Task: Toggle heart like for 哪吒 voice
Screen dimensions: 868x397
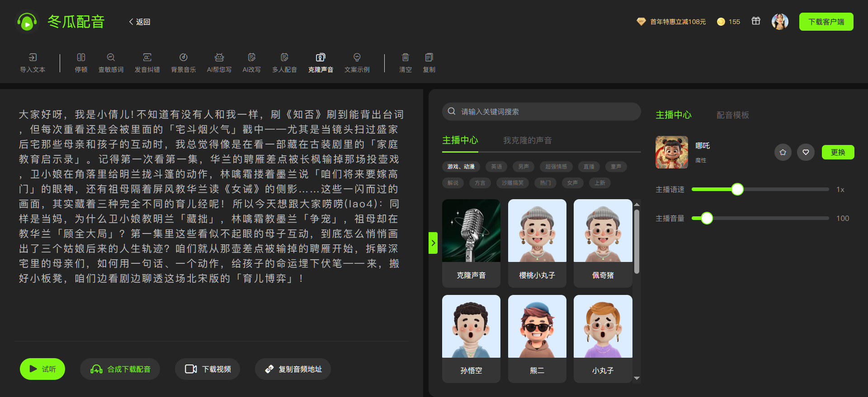Action: [x=806, y=152]
